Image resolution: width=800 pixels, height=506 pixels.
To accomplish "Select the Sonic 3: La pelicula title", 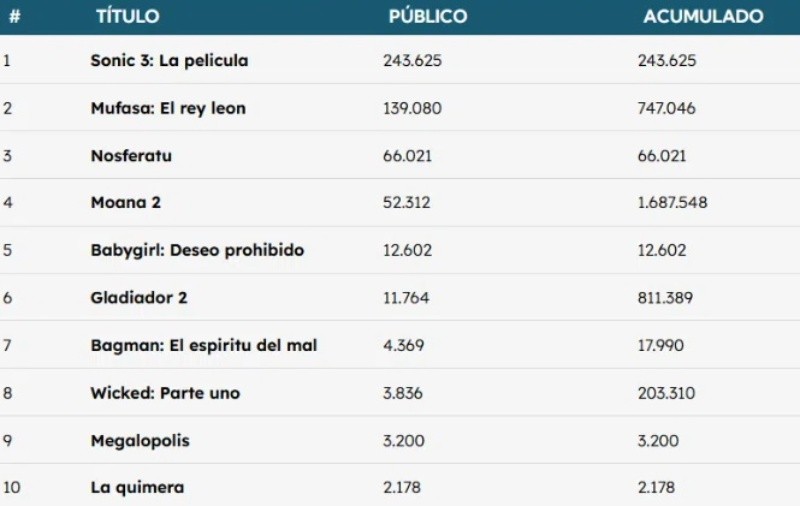I will click(169, 60).
